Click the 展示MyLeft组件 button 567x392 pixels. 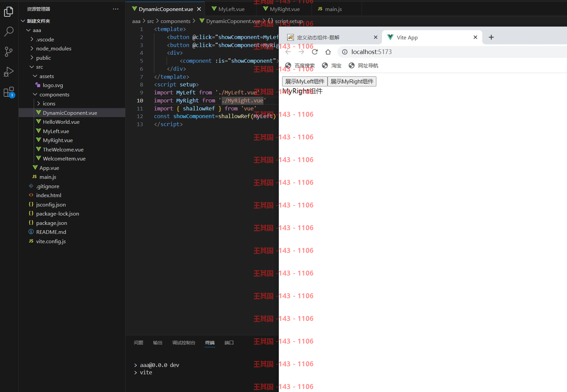pos(305,81)
